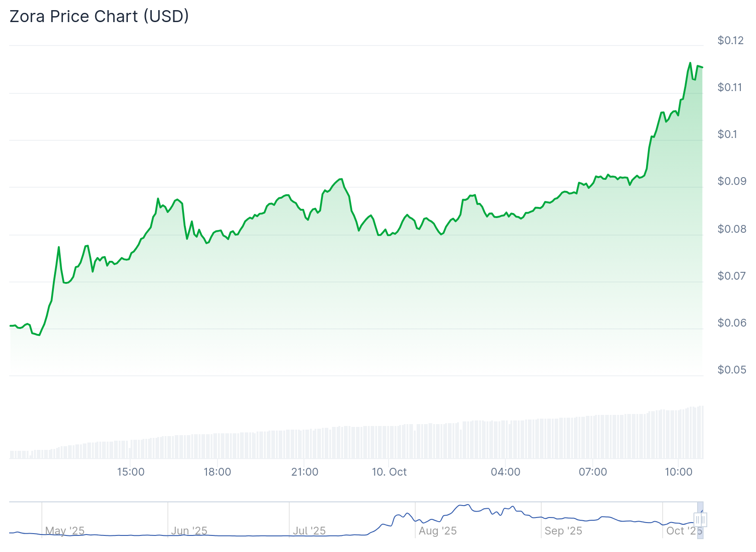Select the $0.08 price axis label

tap(732, 229)
